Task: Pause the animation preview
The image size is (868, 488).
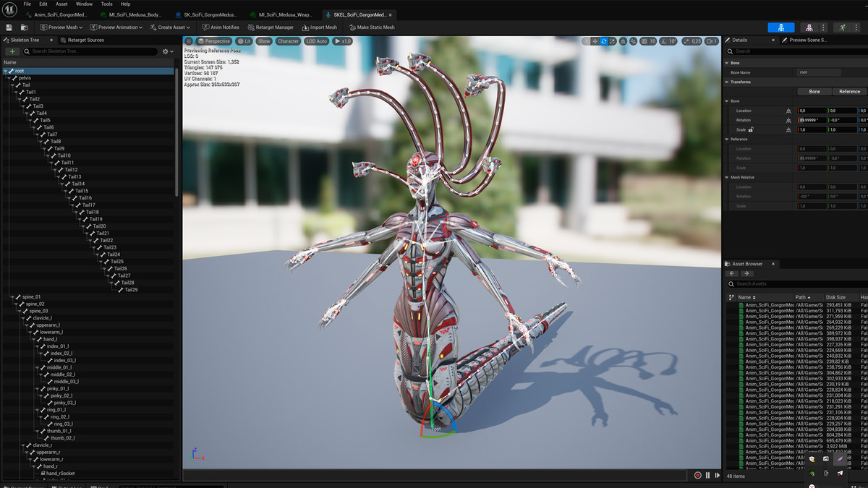Action: coord(707,475)
